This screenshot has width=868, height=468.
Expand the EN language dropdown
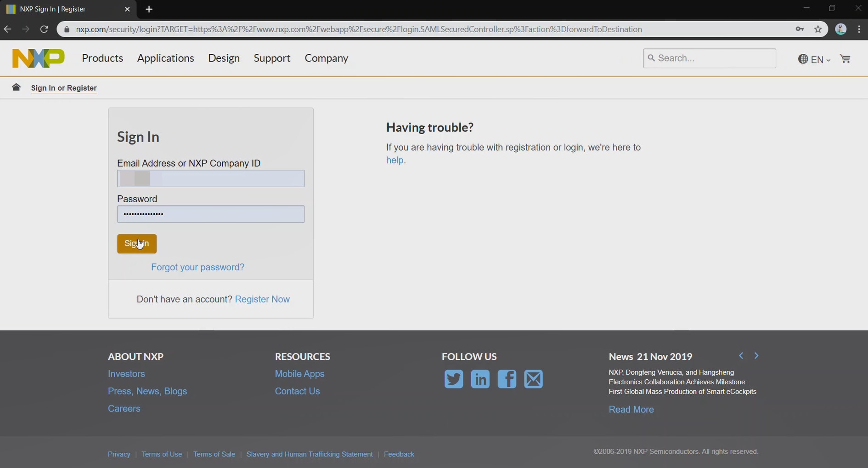click(x=814, y=59)
